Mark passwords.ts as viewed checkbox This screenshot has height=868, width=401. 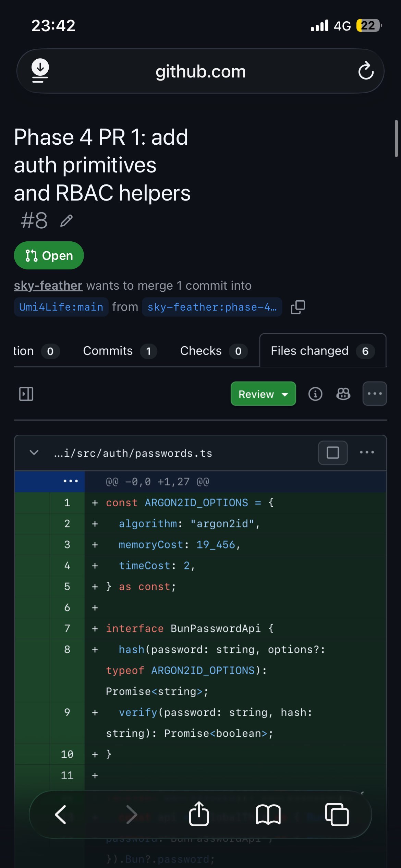click(333, 453)
